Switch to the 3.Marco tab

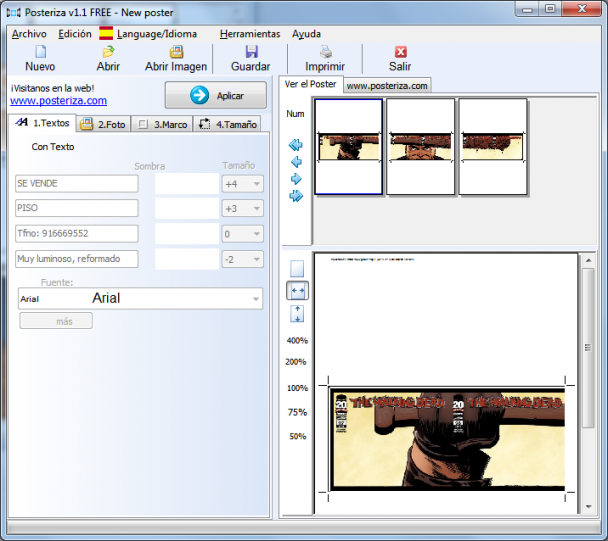[x=162, y=125]
